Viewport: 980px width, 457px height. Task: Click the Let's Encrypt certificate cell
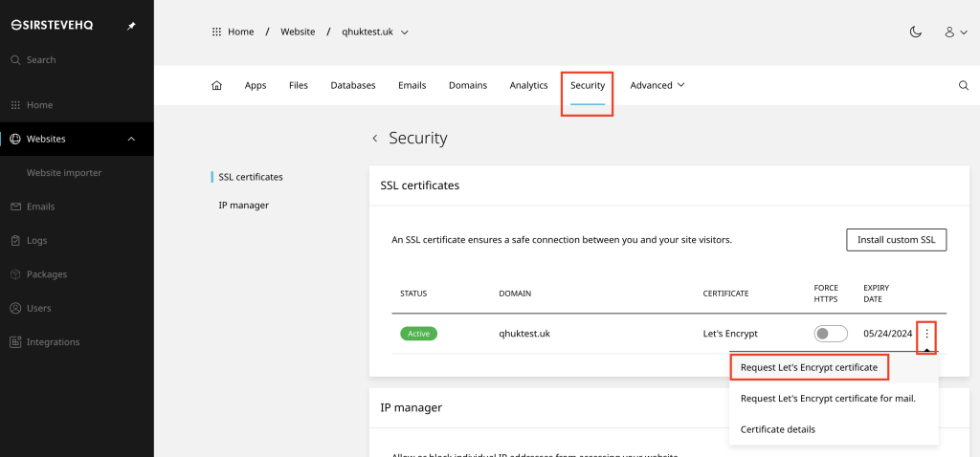pyautogui.click(x=730, y=334)
